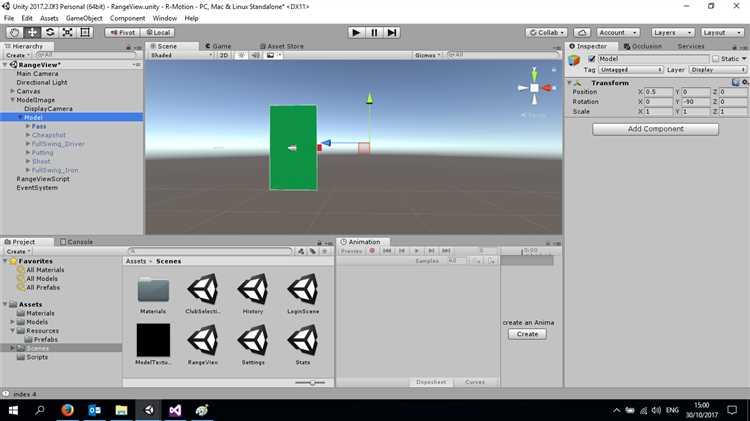Image resolution: width=750 pixels, height=421 pixels.
Task: Start Play mode
Action: pos(356,33)
